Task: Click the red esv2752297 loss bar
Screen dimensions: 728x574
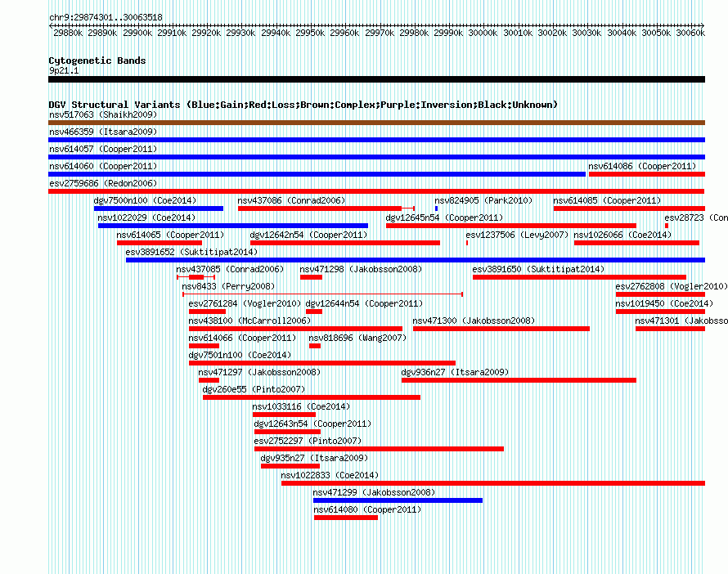Action: [x=379, y=449]
